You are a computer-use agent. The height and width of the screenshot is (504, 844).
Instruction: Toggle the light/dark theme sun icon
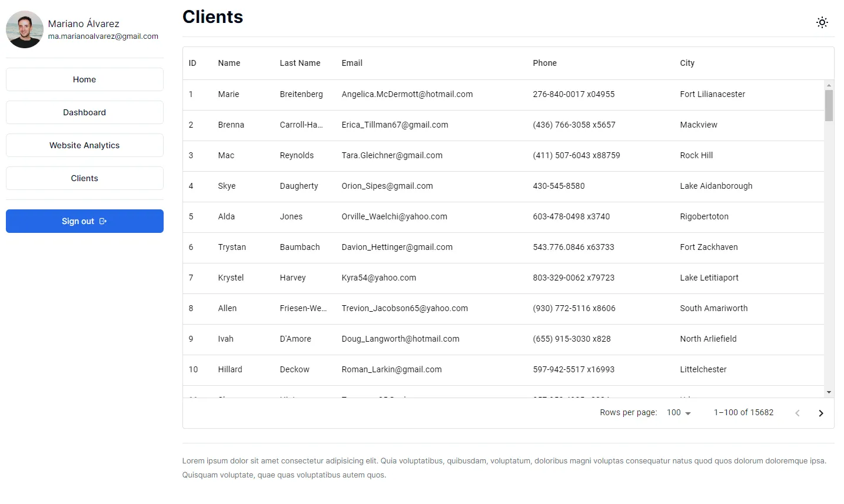(x=822, y=22)
